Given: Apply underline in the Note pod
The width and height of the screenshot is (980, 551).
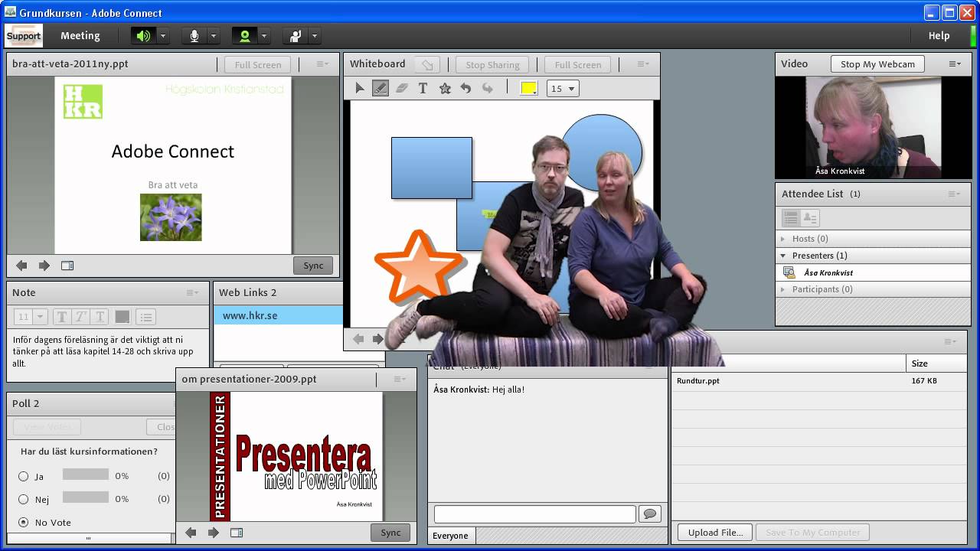Looking at the screenshot, I should [100, 316].
